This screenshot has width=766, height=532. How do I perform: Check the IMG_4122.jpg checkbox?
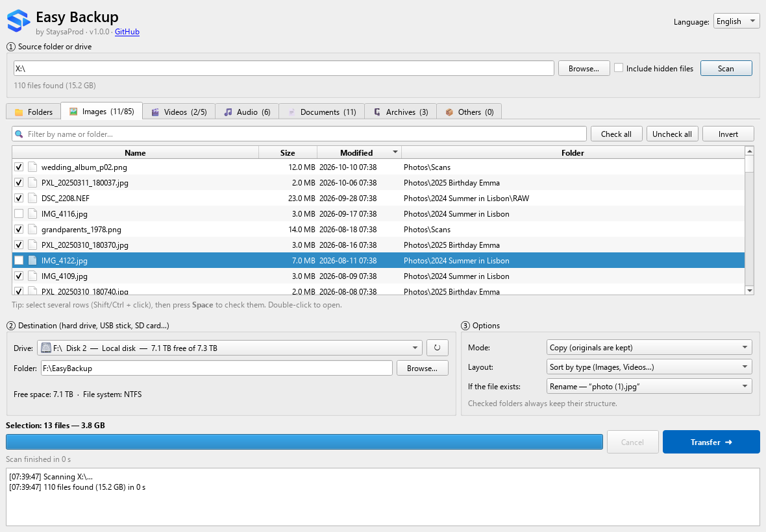(19, 261)
